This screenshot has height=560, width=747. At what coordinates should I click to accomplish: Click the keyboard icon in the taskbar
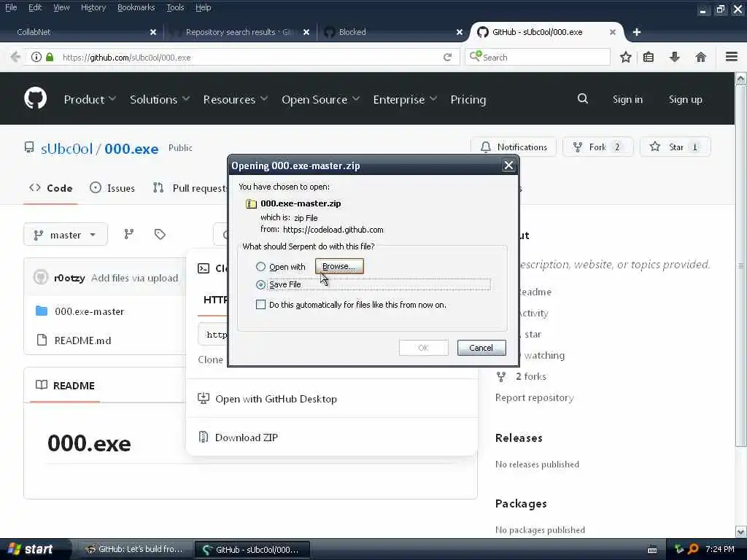pyautogui.click(x=652, y=550)
